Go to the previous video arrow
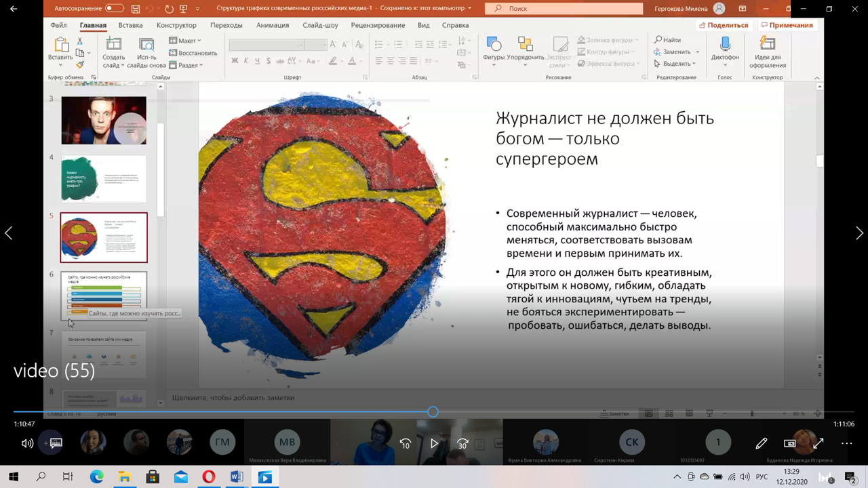The height and width of the screenshot is (488, 868). click(8, 233)
